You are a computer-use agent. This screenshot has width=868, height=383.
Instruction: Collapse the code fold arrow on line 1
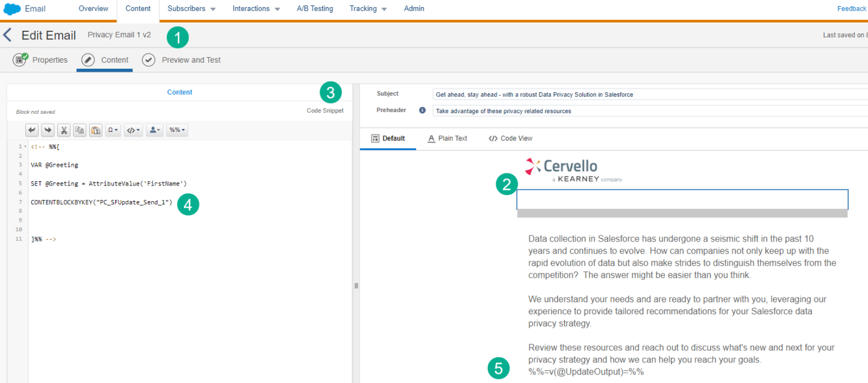click(25, 146)
